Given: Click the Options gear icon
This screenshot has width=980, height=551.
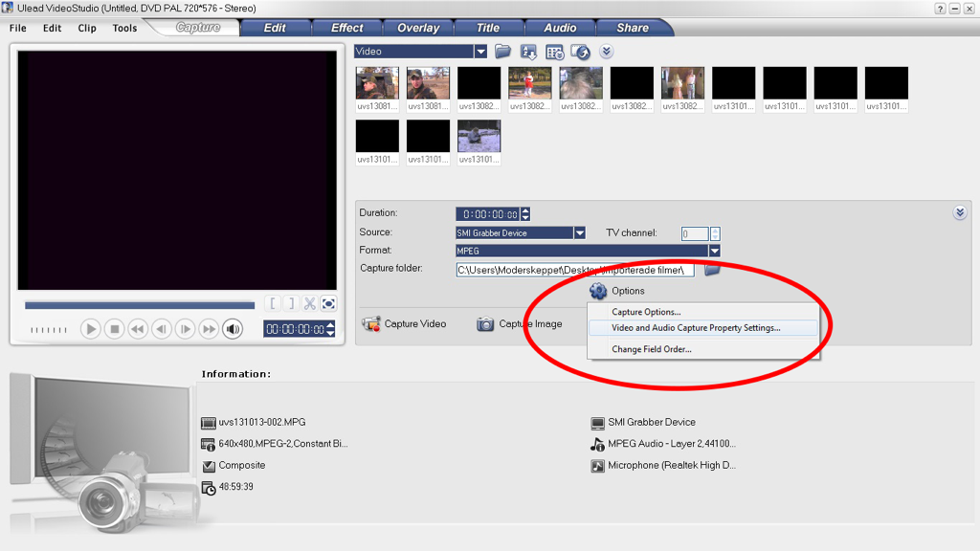Looking at the screenshot, I should [598, 291].
